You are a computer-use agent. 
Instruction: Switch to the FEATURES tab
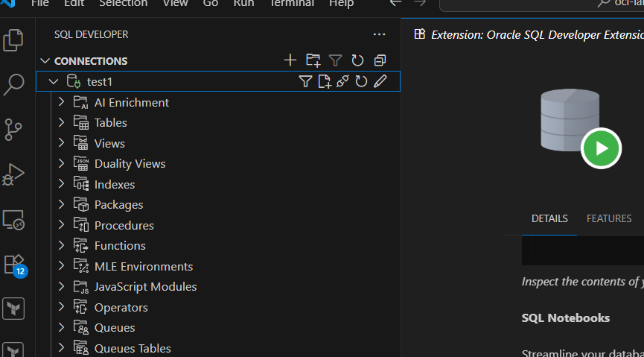pyautogui.click(x=609, y=218)
